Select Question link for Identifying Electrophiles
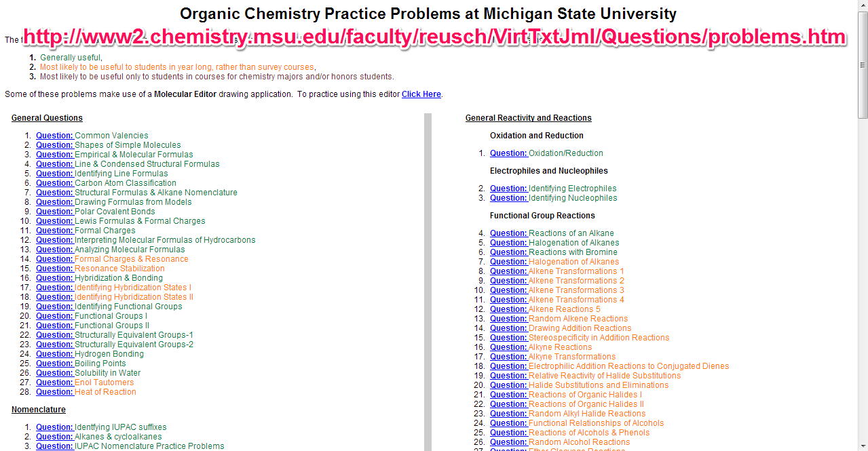This screenshot has height=451, width=868. point(508,189)
